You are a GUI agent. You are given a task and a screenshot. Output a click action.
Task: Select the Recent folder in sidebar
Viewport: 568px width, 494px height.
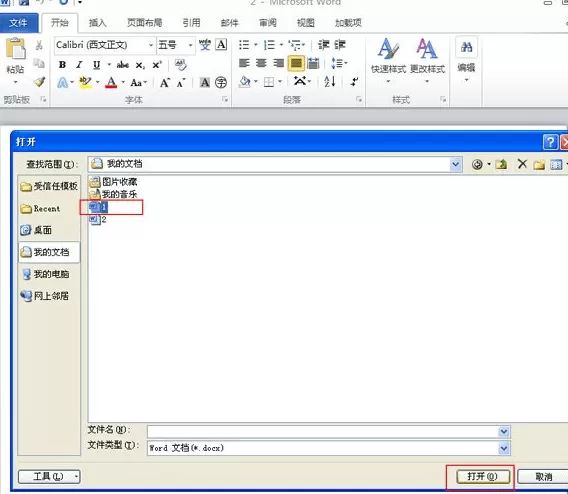pos(41,209)
